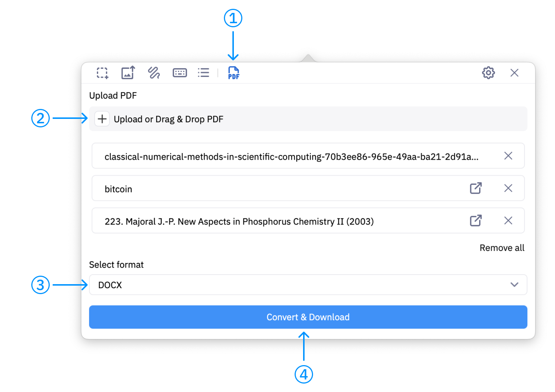Screen dimensions: 555x392
Task: Select the handwriting scribble tool
Action: pyautogui.click(x=154, y=73)
